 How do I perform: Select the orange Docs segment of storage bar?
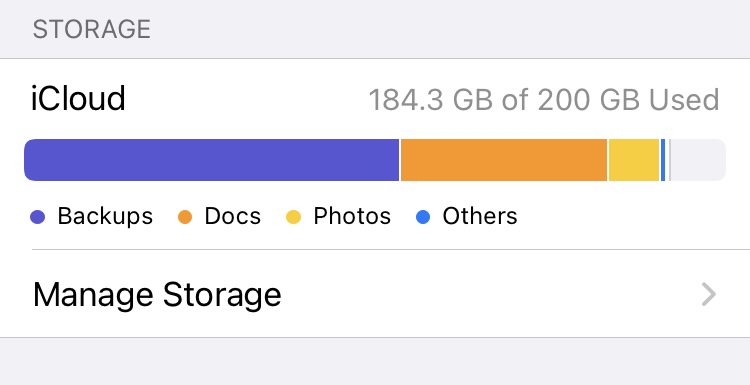click(x=504, y=160)
